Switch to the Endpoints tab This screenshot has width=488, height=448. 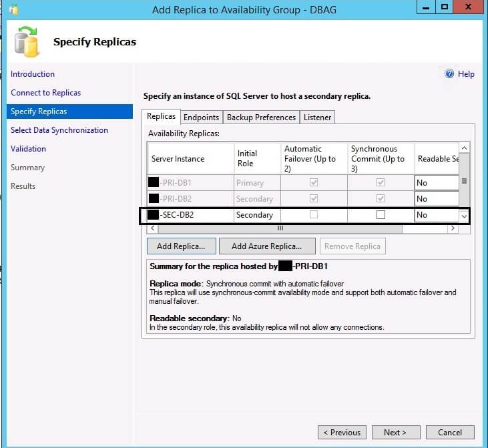[x=201, y=118]
